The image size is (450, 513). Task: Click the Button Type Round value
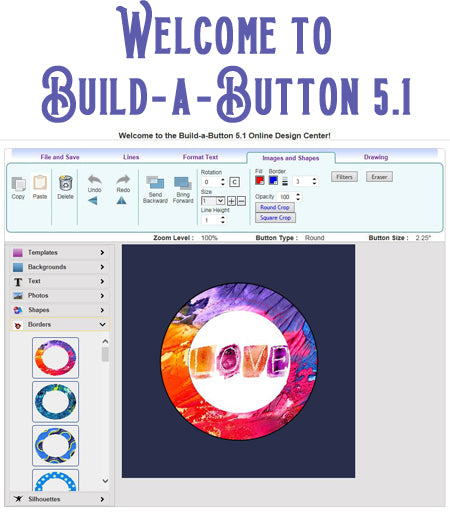click(x=314, y=238)
